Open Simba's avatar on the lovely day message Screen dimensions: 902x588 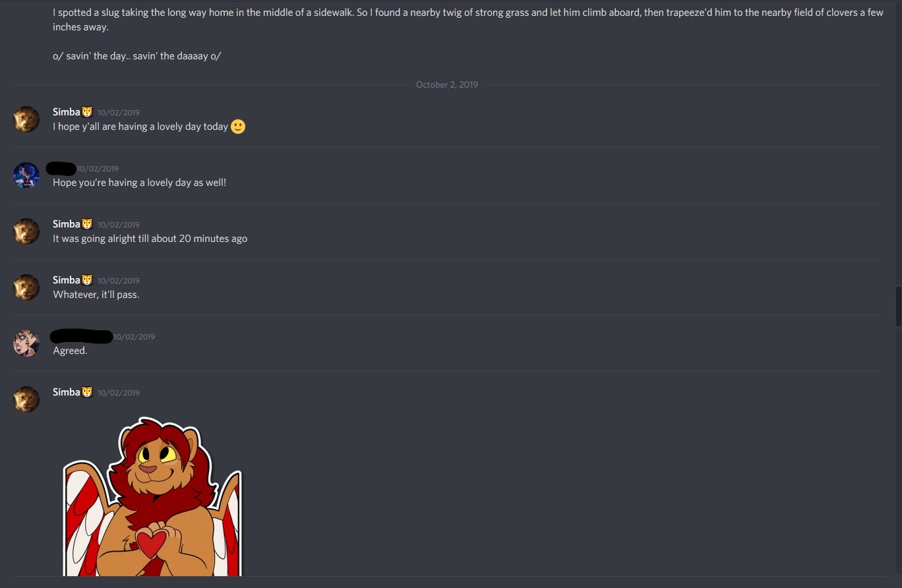[26, 119]
